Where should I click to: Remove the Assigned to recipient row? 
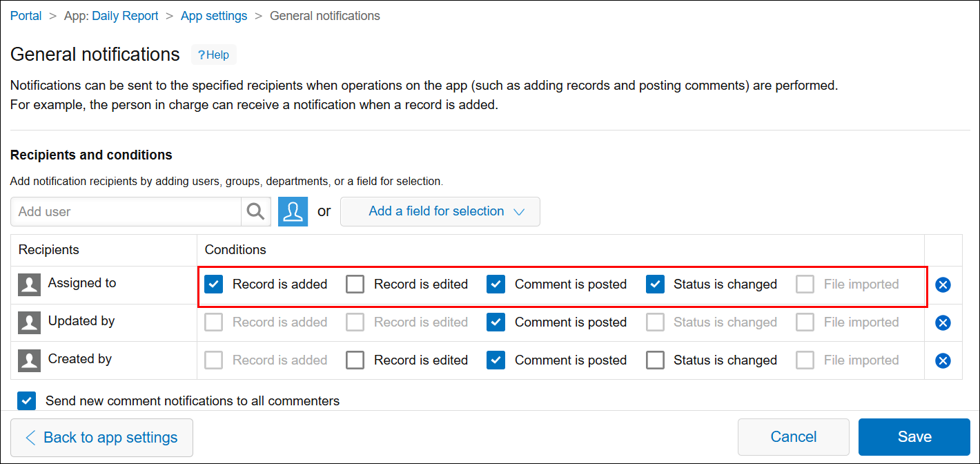[x=943, y=284]
